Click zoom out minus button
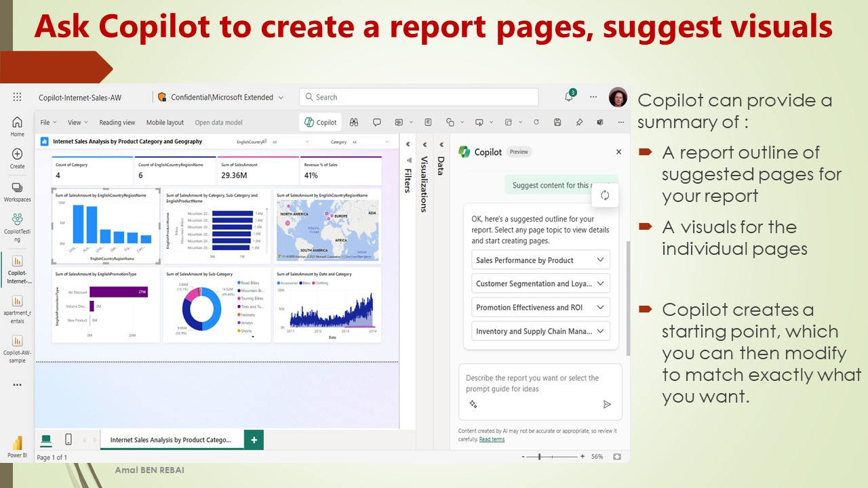The image size is (868, 488). point(524,457)
